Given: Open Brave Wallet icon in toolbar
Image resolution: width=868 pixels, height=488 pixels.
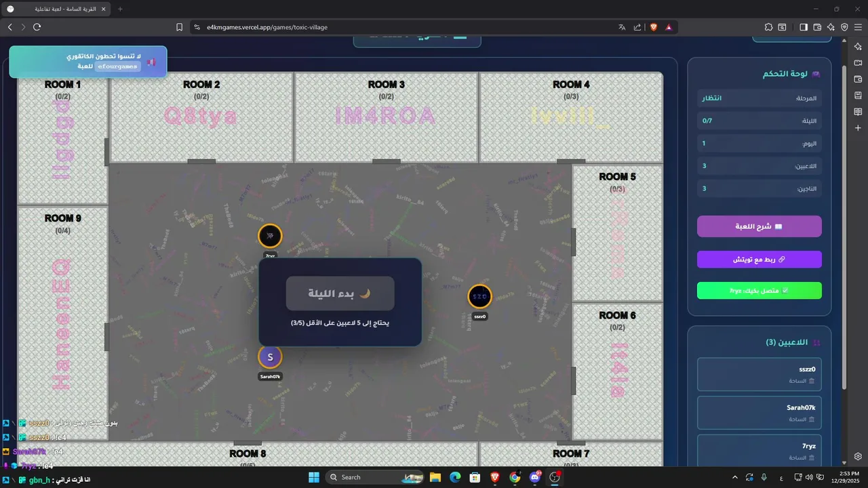Looking at the screenshot, I should pyautogui.click(x=817, y=27).
